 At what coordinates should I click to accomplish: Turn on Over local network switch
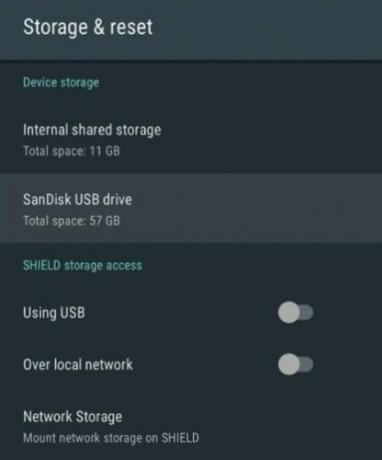[x=295, y=364]
